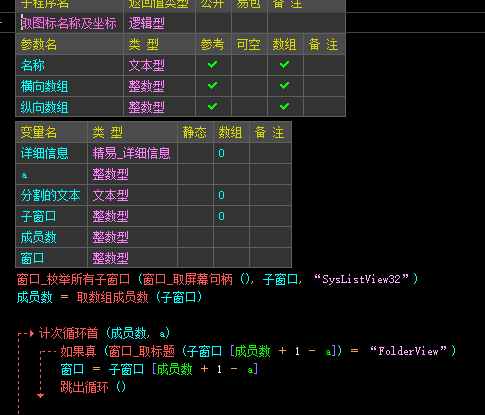Click 窗口_枚举所有子窗口 function call
The width and height of the screenshot is (485, 415).
coord(73,279)
